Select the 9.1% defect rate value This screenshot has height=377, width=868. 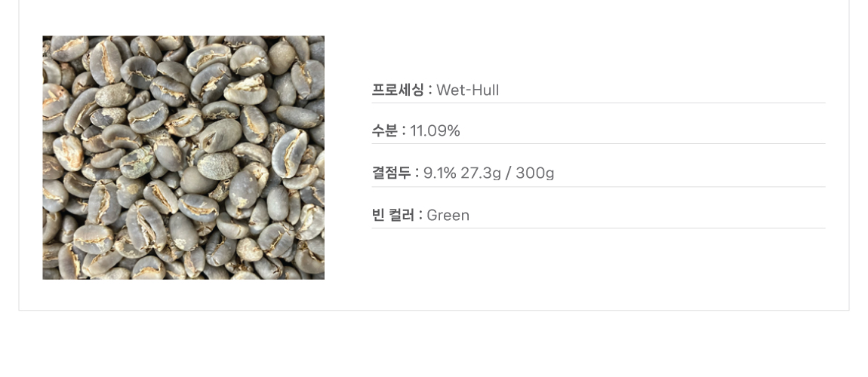coord(440,173)
